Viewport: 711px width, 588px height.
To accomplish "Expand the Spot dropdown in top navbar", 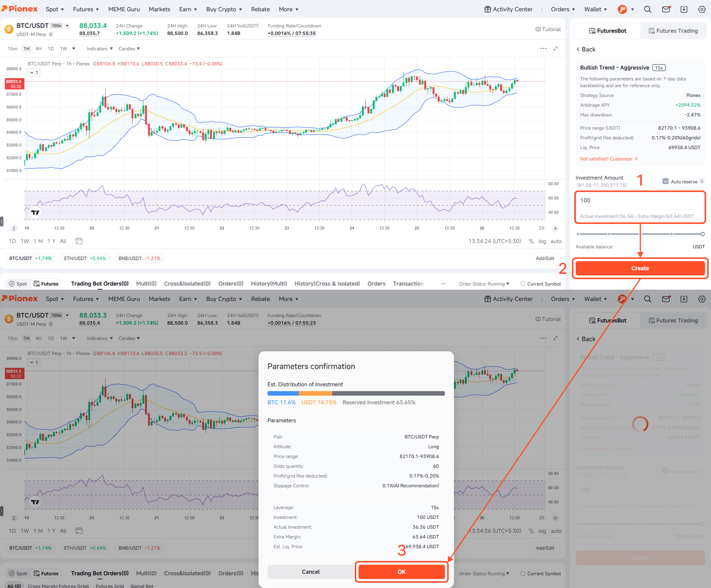I will pyautogui.click(x=55, y=9).
